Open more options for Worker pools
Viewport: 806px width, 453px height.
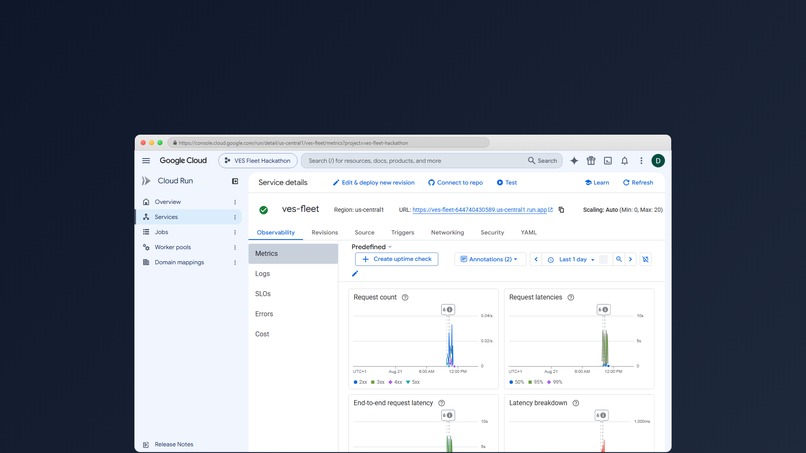click(x=235, y=247)
